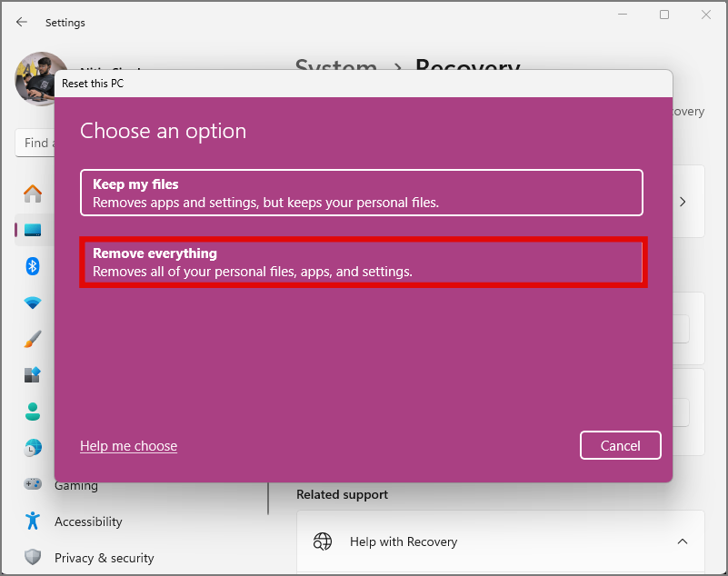The image size is (728, 576).
Task: Choose the Keep my files option
Action: coord(361,193)
